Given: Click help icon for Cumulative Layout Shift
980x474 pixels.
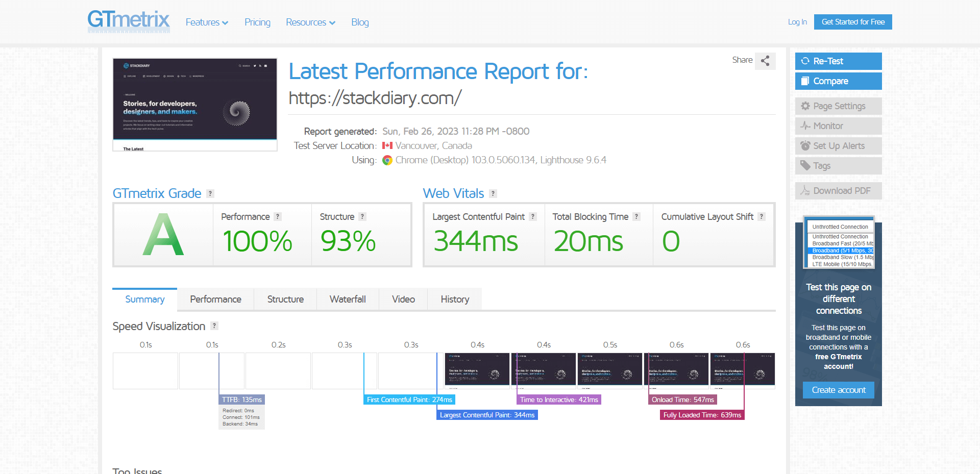Looking at the screenshot, I should [762, 217].
